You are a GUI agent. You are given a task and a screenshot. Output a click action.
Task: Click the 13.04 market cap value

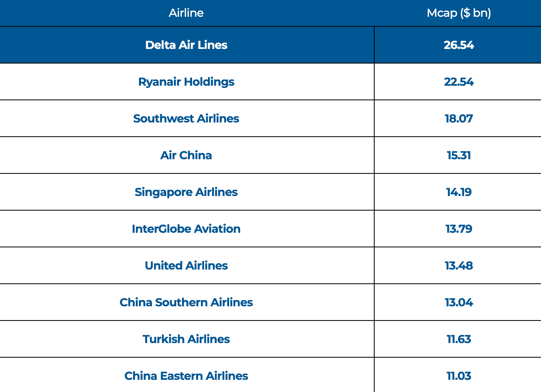(x=459, y=302)
